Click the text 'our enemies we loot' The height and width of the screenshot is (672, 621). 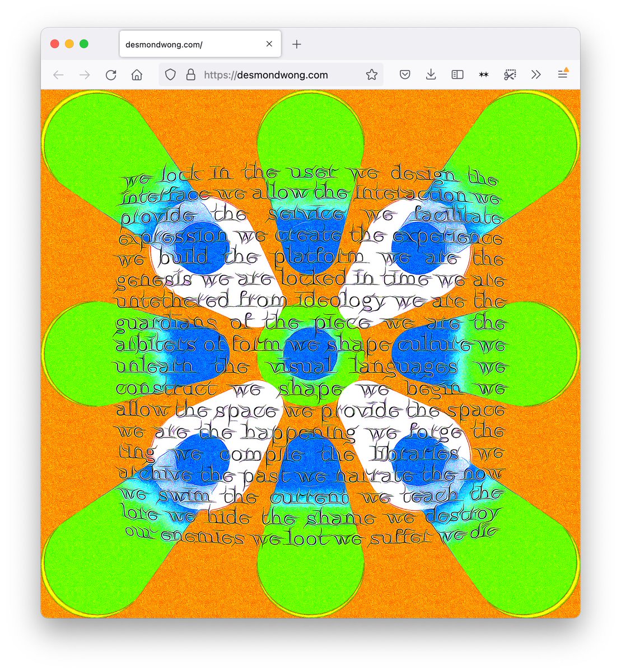tap(227, 536)
